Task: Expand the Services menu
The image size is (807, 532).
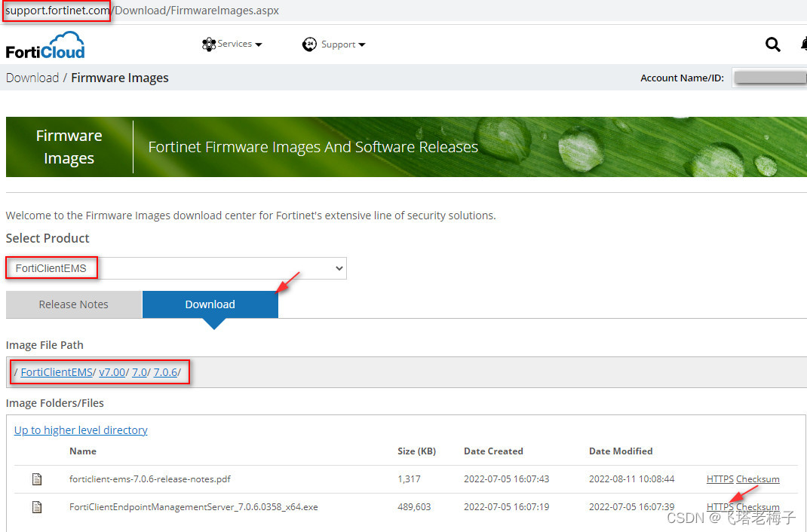Action: pos(232,44)
